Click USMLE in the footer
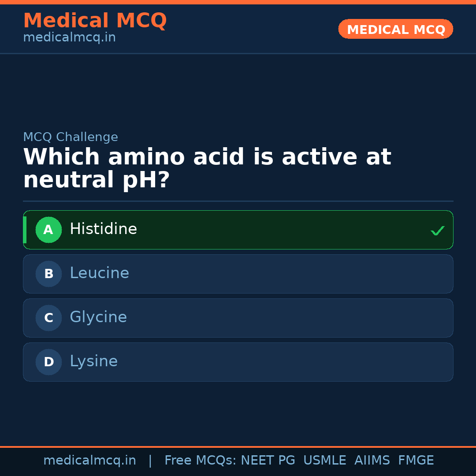This screenshot has height=476, width=476. (x=324, y=461)
